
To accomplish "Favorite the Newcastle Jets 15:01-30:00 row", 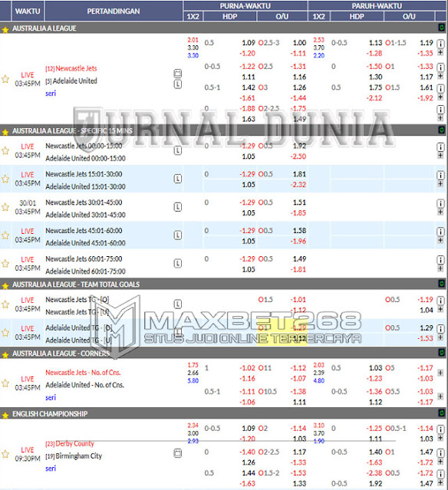I will click(5, 179).
